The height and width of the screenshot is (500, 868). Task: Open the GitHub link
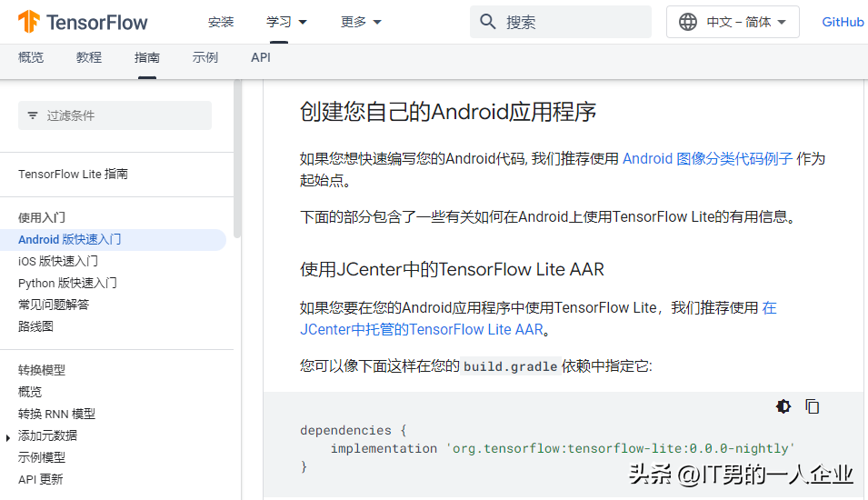pos(843,22)
